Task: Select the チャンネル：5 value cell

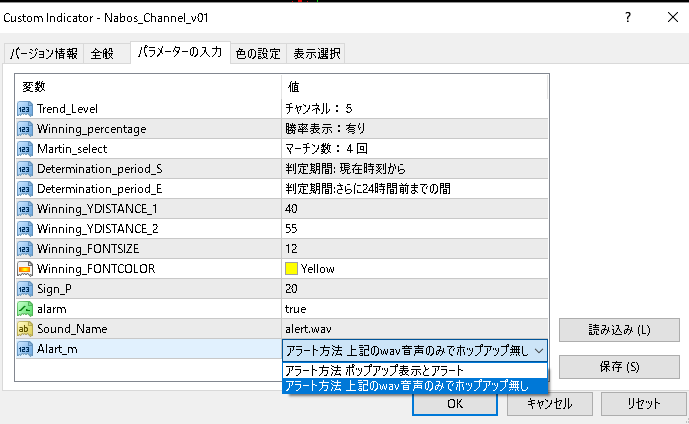Action: coord(414,109)
